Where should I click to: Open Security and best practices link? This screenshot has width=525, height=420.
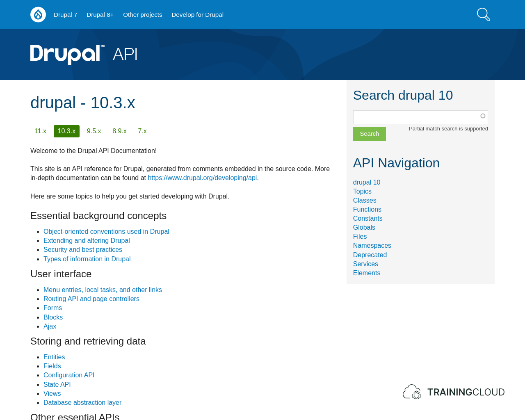point(83,250)
